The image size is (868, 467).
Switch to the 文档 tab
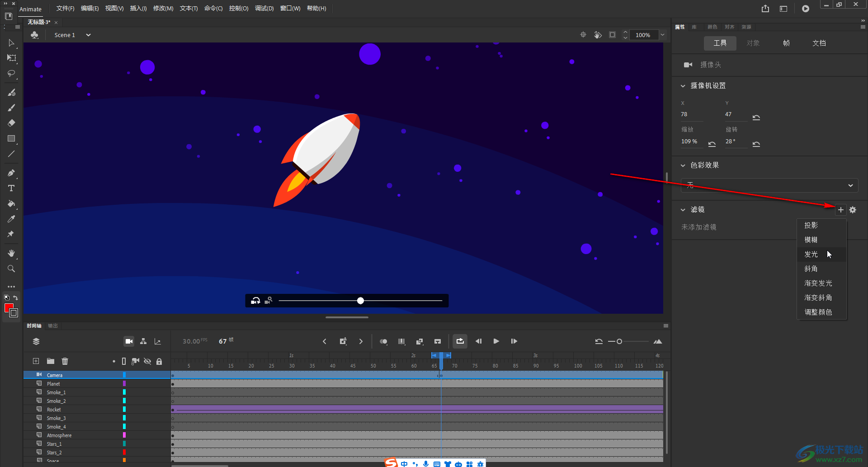pyautogui.click(x=819, y=43)
